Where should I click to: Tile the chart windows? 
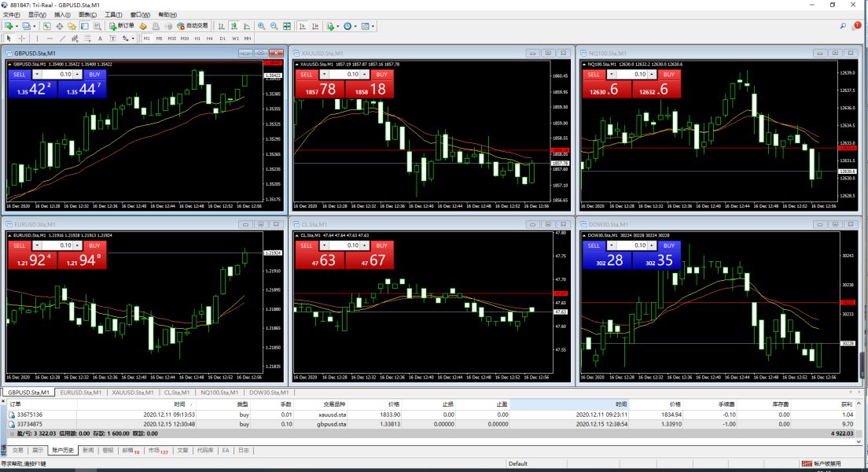[287, 26]
